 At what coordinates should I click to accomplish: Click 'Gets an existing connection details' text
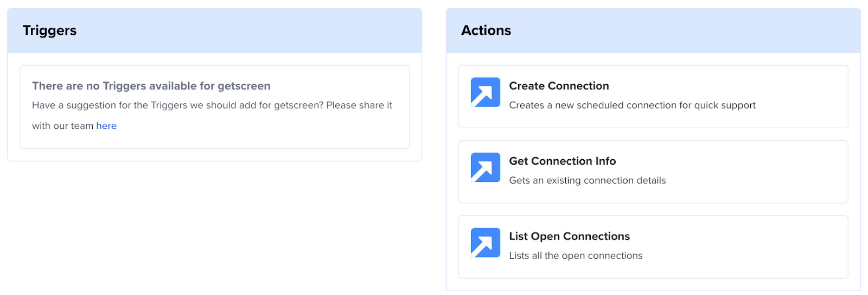click(x=587, y=180)
